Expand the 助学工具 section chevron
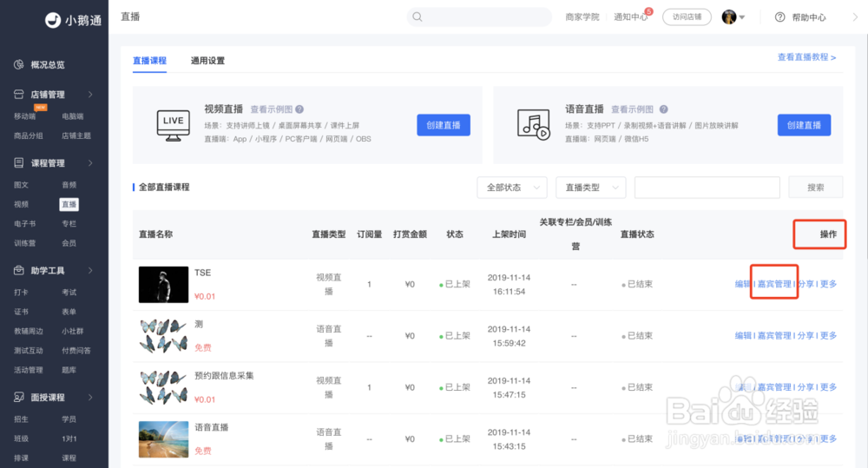 point(90,270)
